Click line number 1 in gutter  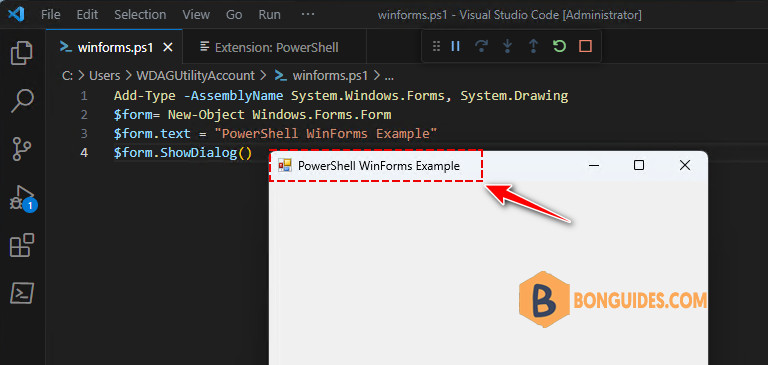tap(84, 96)
